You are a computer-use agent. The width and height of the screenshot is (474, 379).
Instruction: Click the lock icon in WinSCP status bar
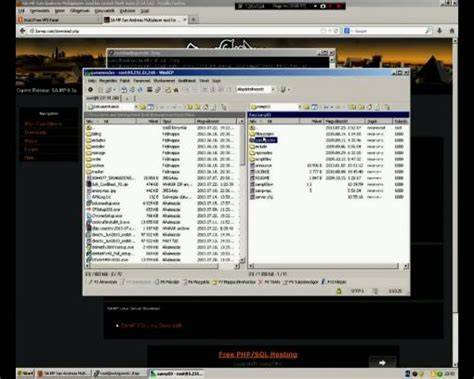[339, 291]
